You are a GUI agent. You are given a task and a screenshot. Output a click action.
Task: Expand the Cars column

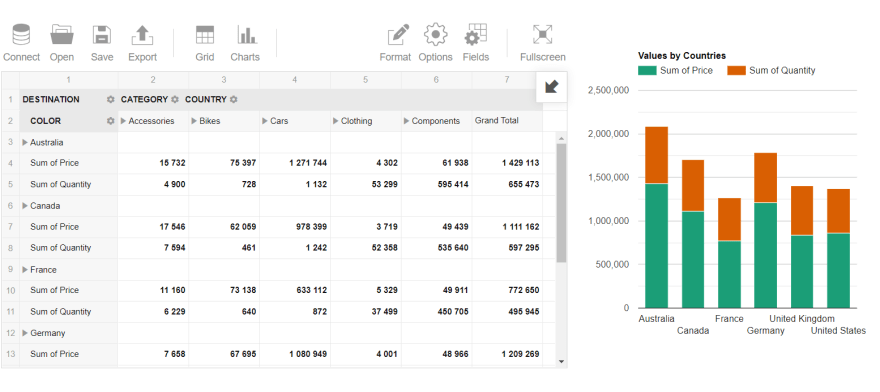265,121
